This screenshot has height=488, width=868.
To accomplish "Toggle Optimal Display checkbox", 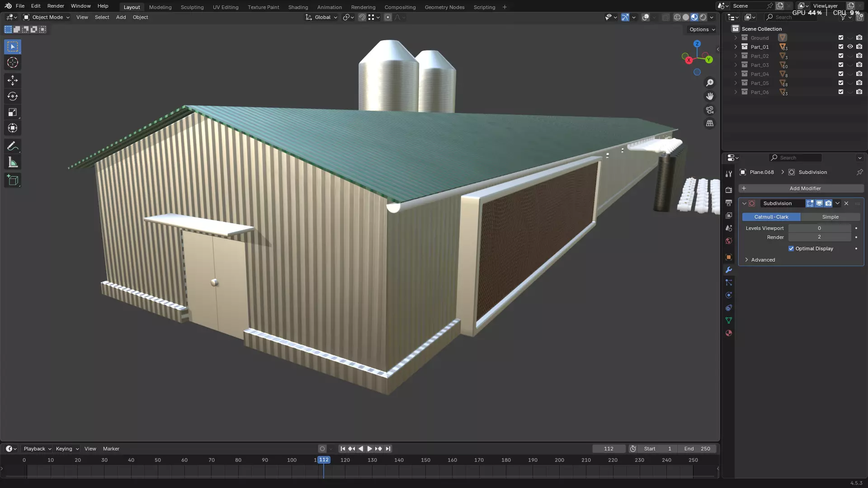I will coord(791,249).
